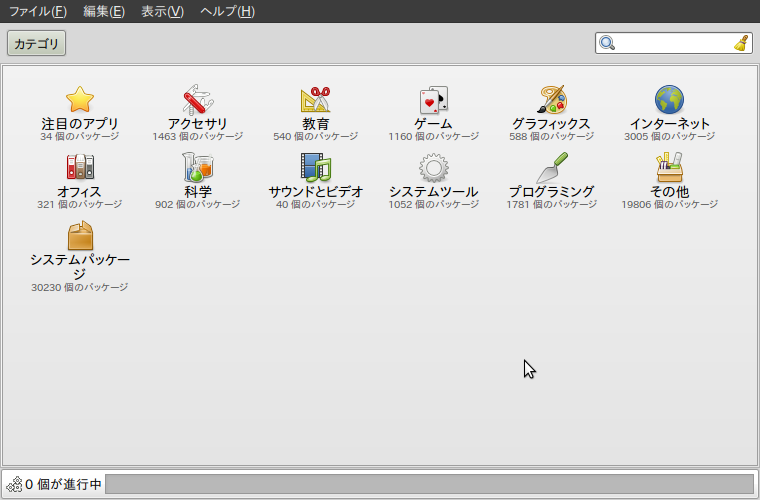Open the 教育 ruler and scissors icon
Viewport: 760px width, 500px height.
[x=316, y=99]
